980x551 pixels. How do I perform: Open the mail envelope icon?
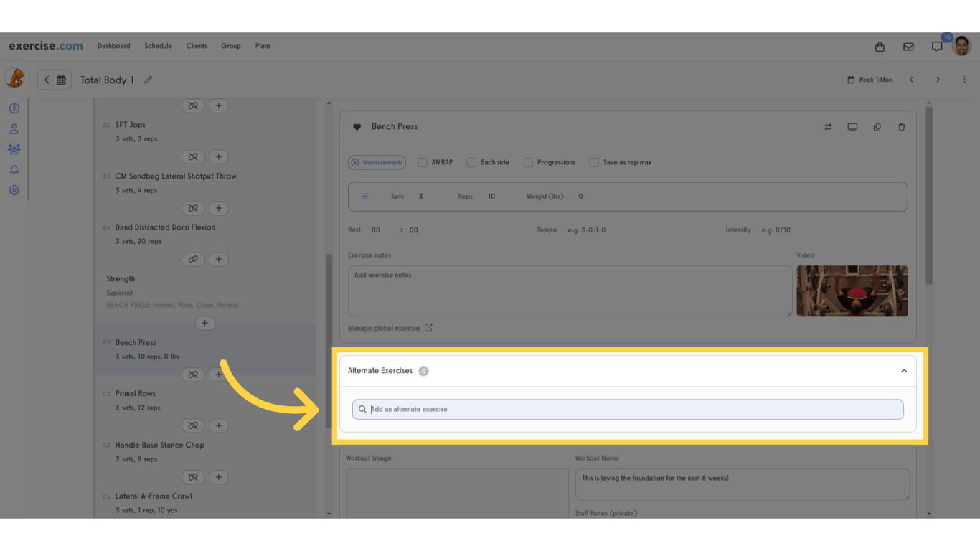908,47
